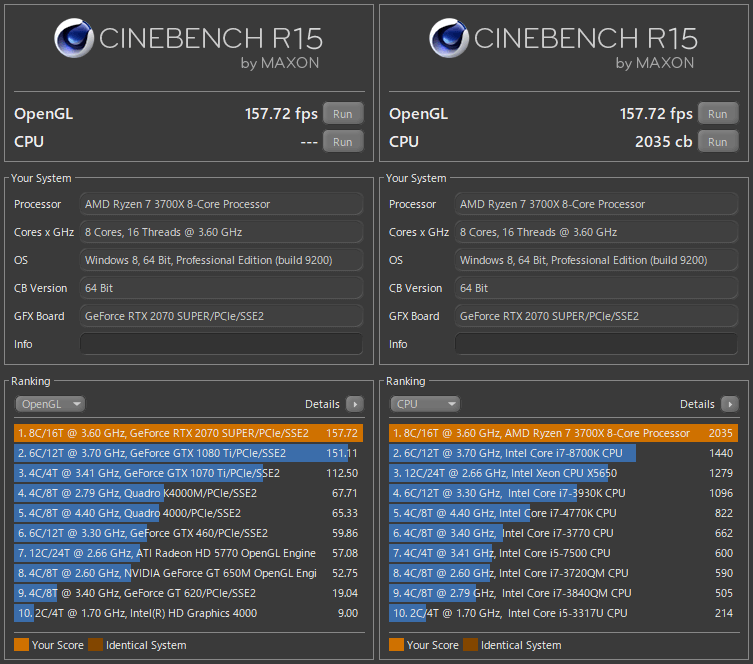Click the empty CPU score dashes in the left window

tap(309, 142)
